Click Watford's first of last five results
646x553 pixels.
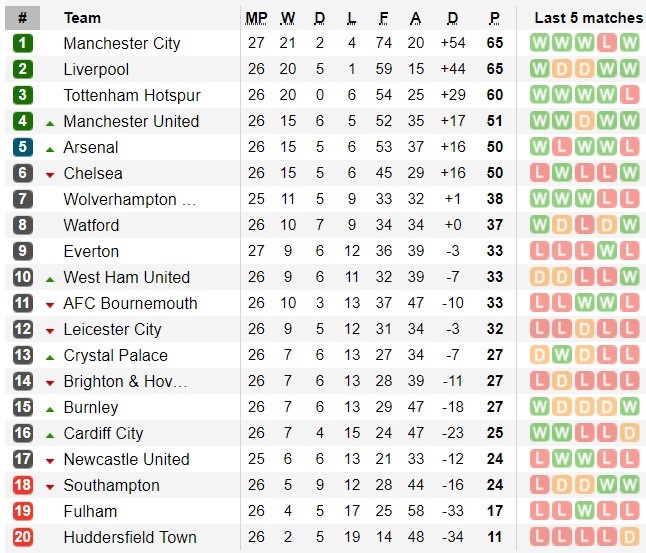(x=540, y=225)
